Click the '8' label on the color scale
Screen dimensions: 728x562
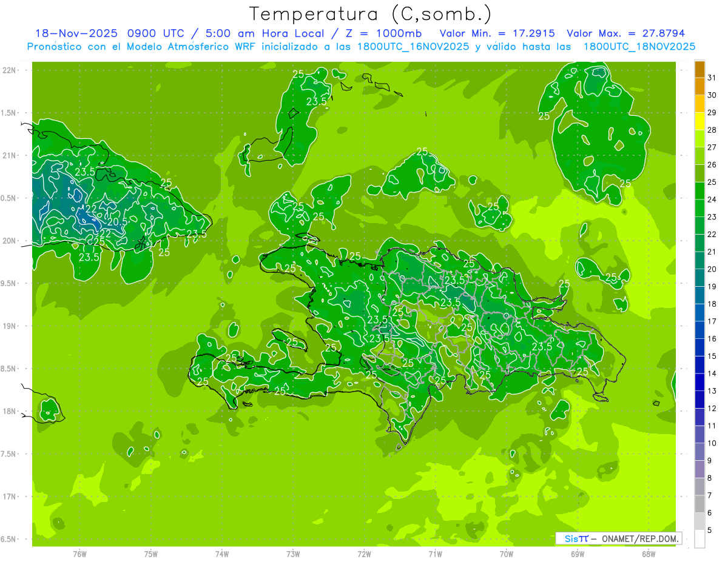click(x=710, y=478)
